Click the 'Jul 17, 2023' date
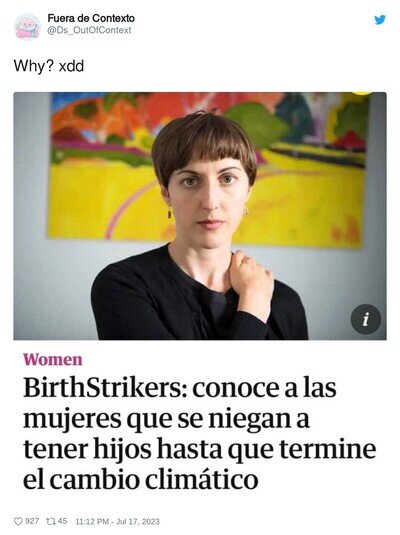The width and height of the screenshot is (400, 535). coord(138,522)
